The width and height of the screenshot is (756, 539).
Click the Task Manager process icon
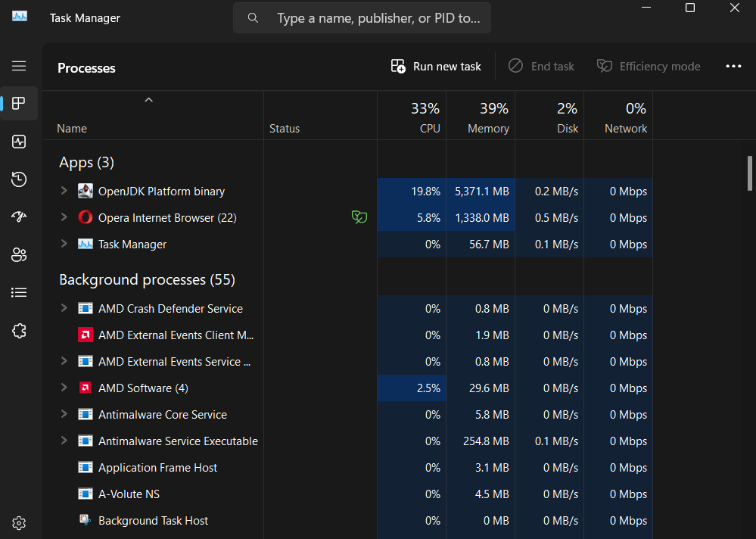(86, 244)
